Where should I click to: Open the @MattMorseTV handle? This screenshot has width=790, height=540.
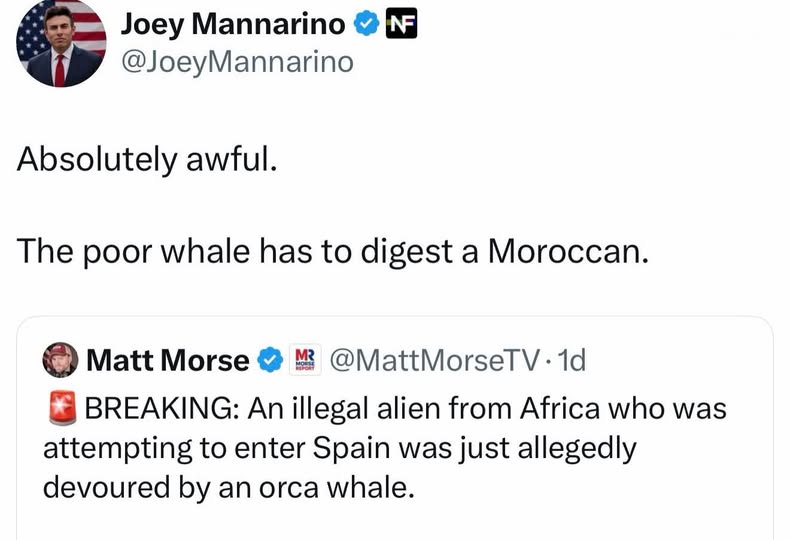point(434,360)
